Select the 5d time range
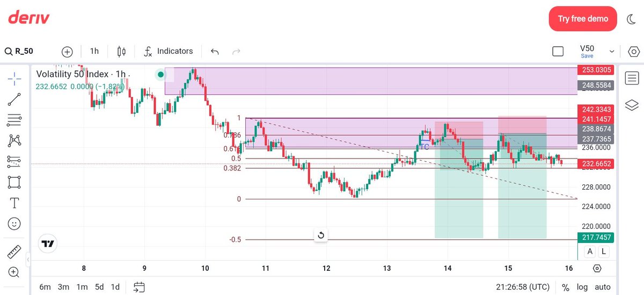 [x=99, y=287]
